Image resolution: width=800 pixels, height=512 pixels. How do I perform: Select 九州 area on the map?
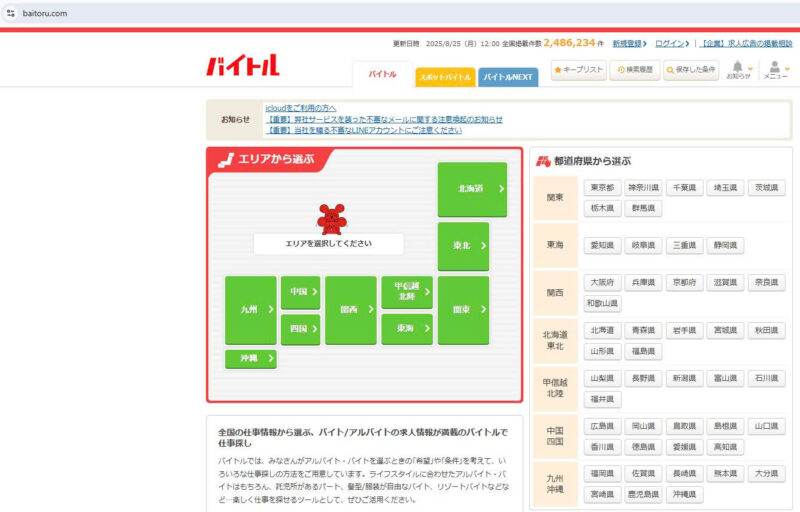251,310
